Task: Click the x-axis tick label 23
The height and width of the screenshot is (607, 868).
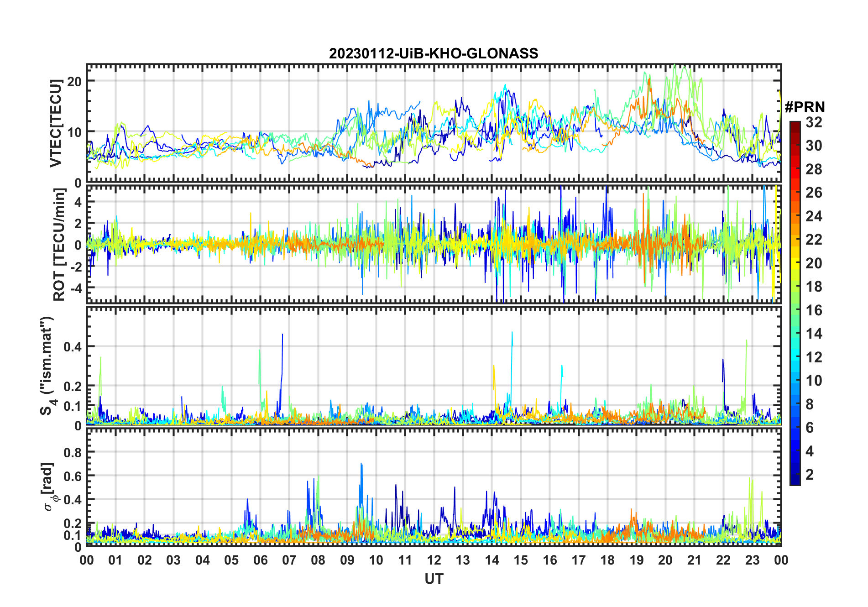Action: click(753, 560)
